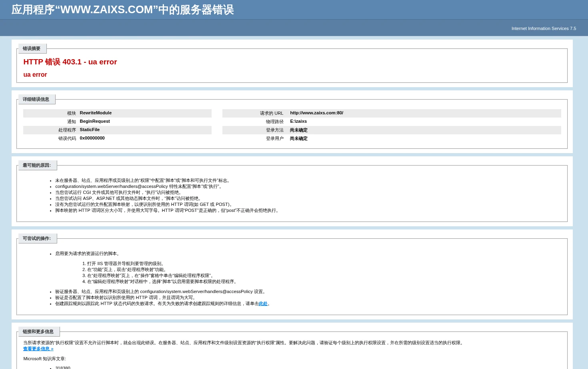Click the "Microsoft 知识库文章:" text
The height and width of the screenshot is (369, 588).
point(45,359)
